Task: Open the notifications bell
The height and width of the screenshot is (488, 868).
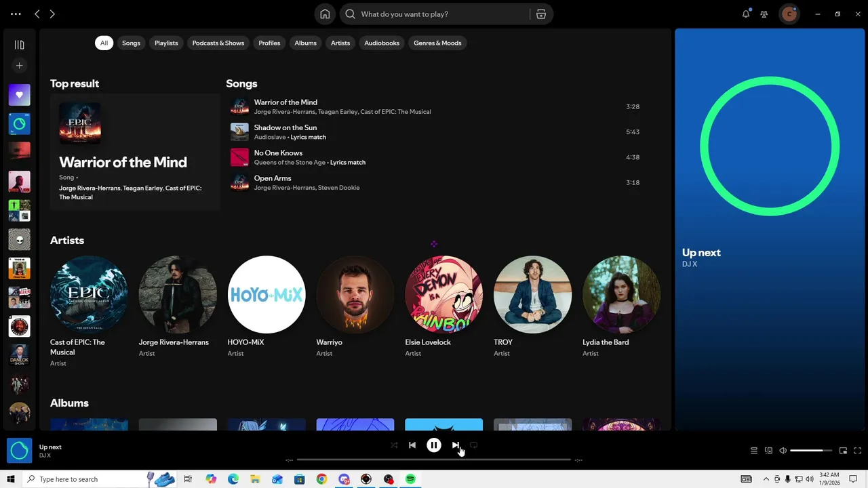Action: [746, 14]
